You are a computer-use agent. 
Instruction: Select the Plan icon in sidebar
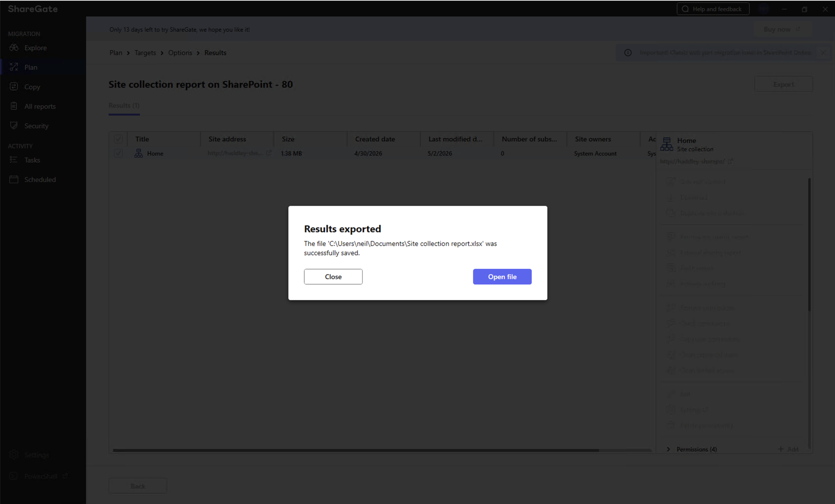tap(14, 67)
